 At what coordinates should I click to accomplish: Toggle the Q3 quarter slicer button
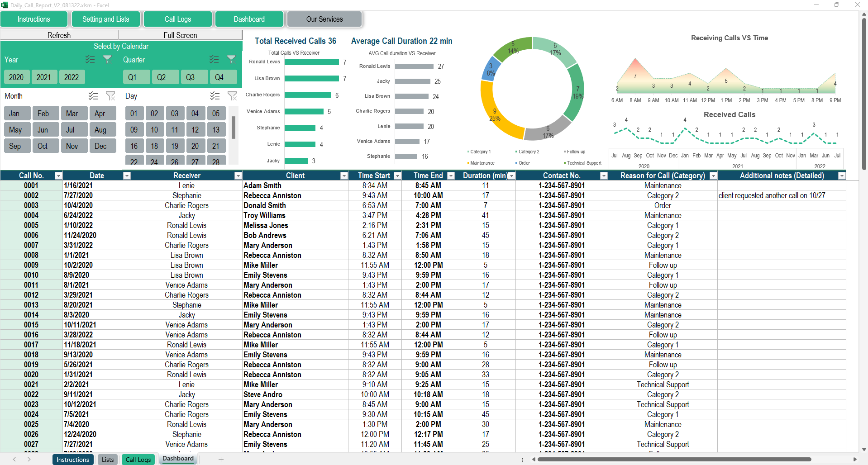coord(191,77)
